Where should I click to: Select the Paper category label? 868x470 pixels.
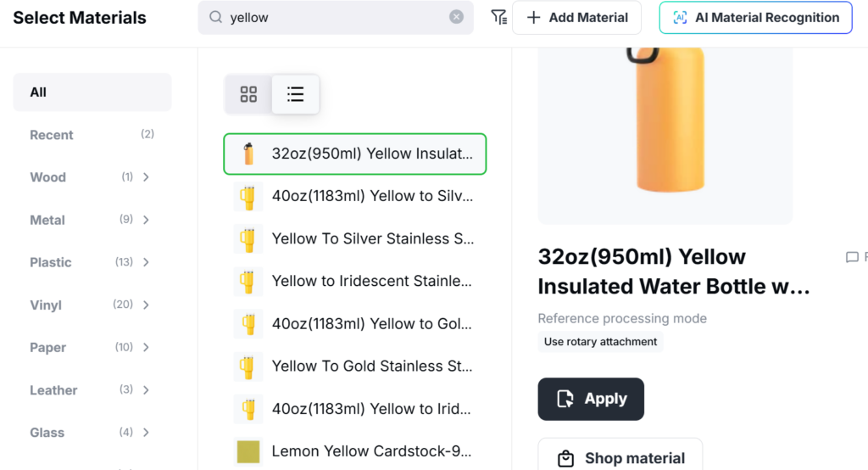coord(47,348)
